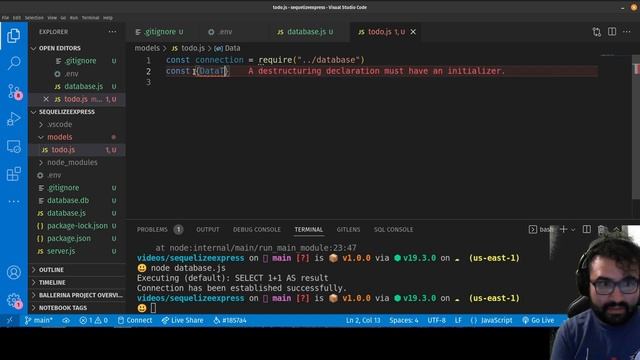
Task: Open editor more actions ellipsis
Action: pyautogui.click(x=627, y=31)
